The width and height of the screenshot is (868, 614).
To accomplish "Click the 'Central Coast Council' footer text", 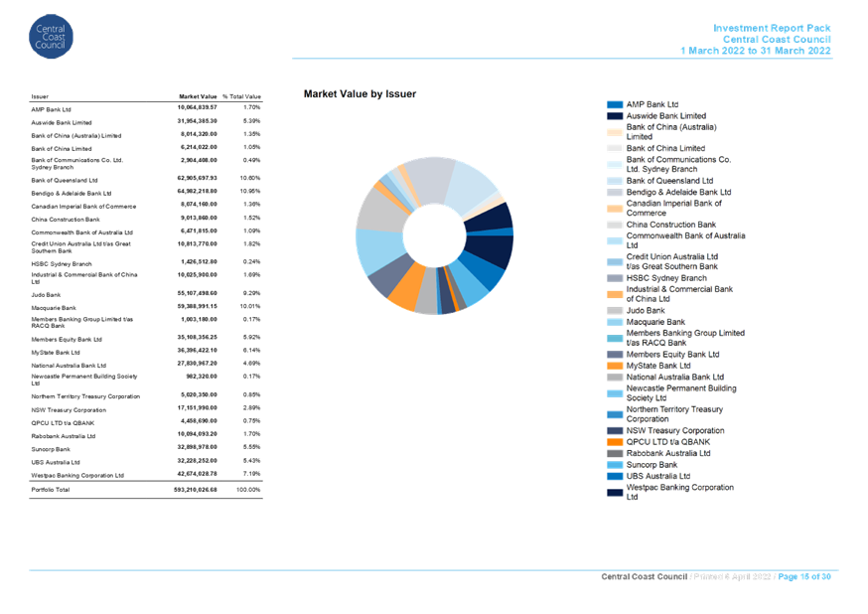I will point(645,576).
